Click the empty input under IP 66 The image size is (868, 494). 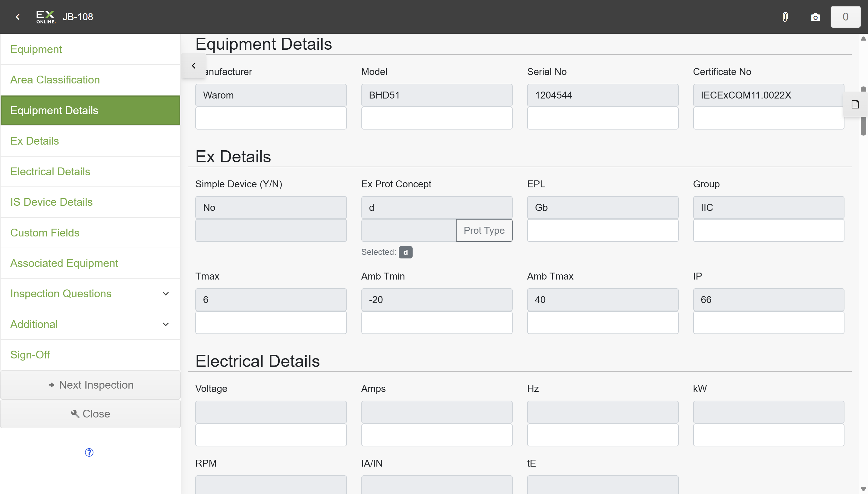click(x=769, y=323)
